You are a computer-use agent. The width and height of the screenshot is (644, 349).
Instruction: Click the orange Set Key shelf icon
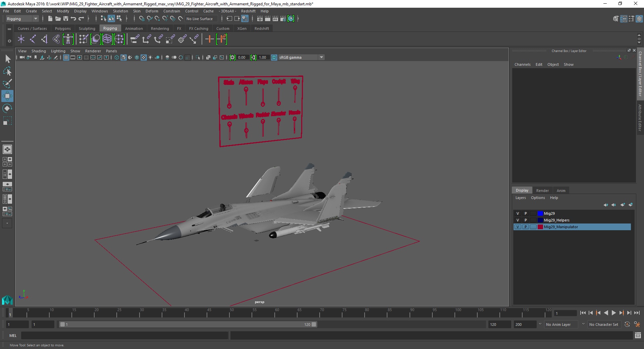click(x=209, y=39)
